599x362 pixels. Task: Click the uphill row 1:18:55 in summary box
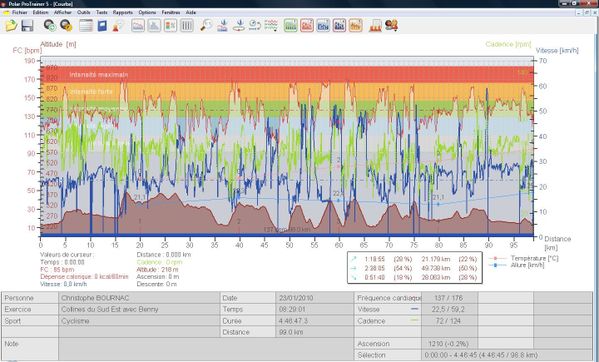coord(414,259)
